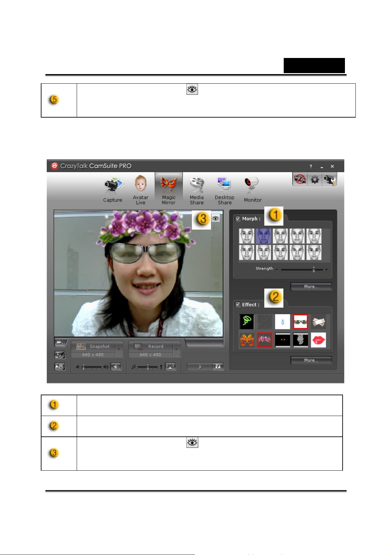This screenshot has height=555, width=392.
Task: Disable the Effect checkbox
Action: 238,305
